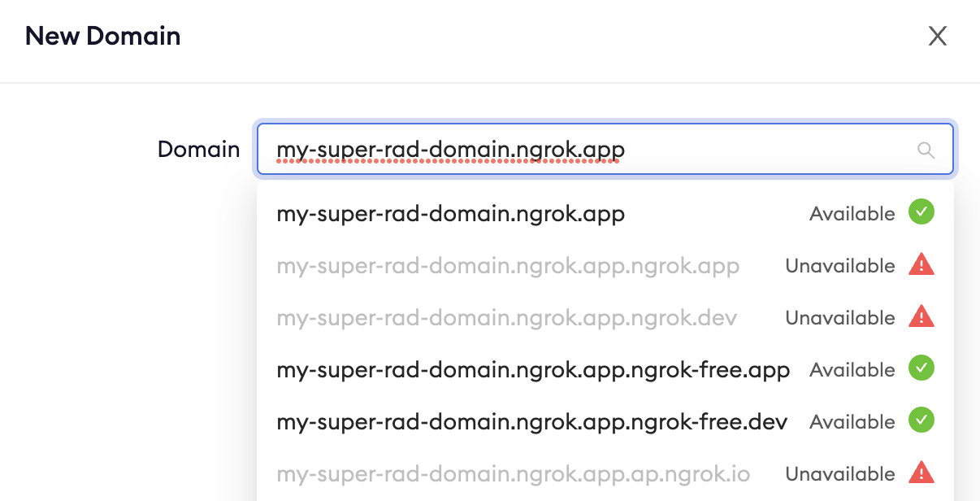Click red warning icon for ngrok.app.ngrok.app suggestion
This screenshot has height=501, width=980.
click(x=921, y=265)
